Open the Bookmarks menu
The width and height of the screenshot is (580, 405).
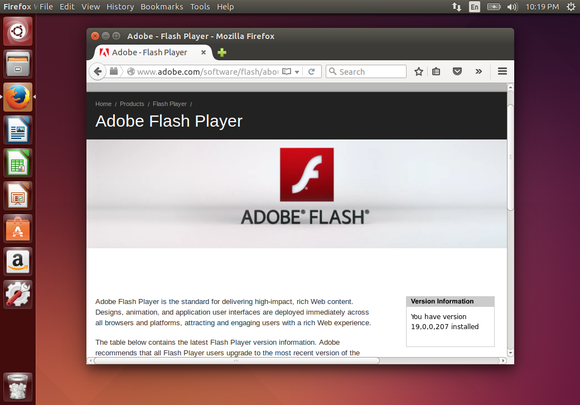pos(162,7)
